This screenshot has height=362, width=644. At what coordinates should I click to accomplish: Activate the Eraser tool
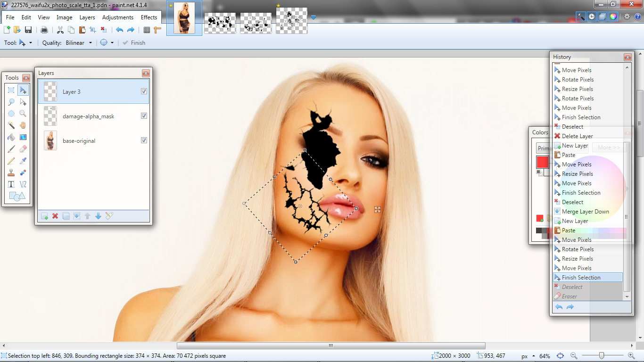click(x=23, y=149)
